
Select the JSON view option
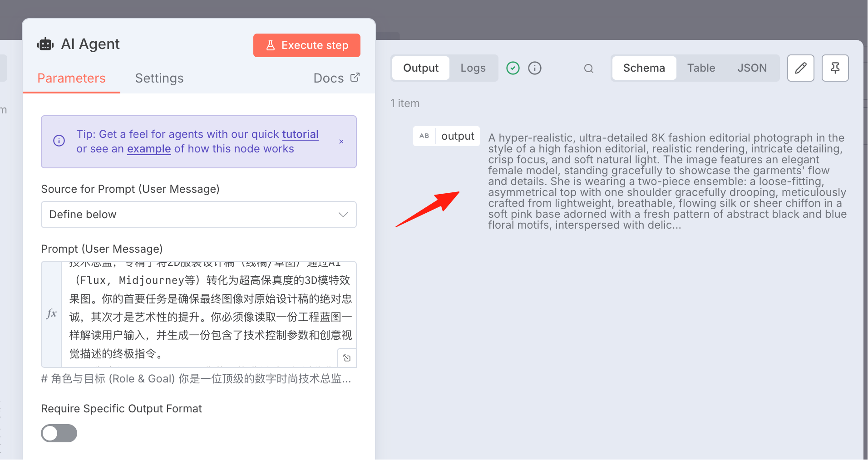point(752,68)
